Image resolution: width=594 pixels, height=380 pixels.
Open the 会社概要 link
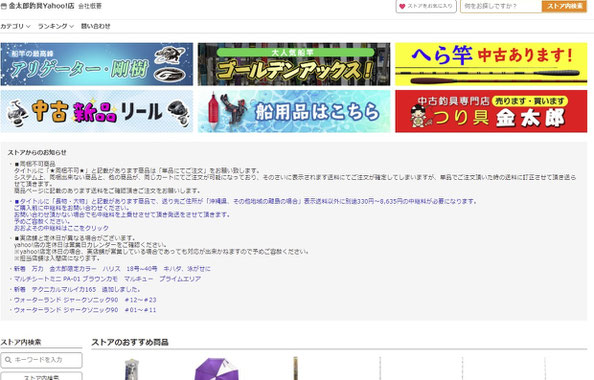[x=90, y=6]
